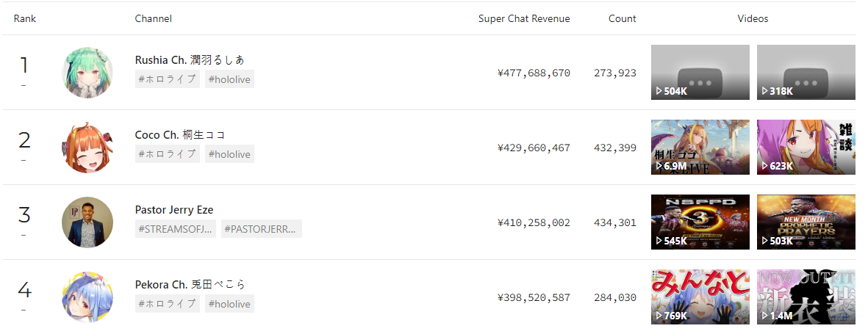Open the Pekora Ch. 兎田ぺこら channel link

click(x=190, y=284)
